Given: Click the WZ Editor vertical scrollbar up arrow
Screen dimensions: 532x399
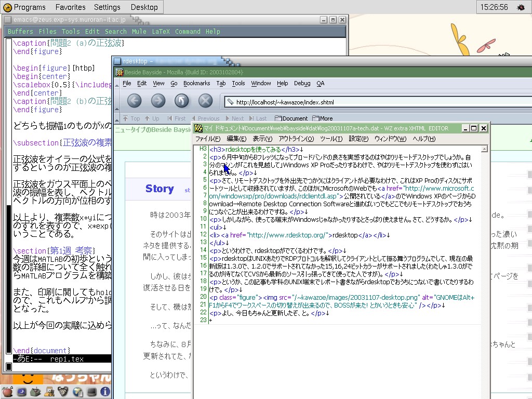Looking at the screenshot, I should pos(484,149).
